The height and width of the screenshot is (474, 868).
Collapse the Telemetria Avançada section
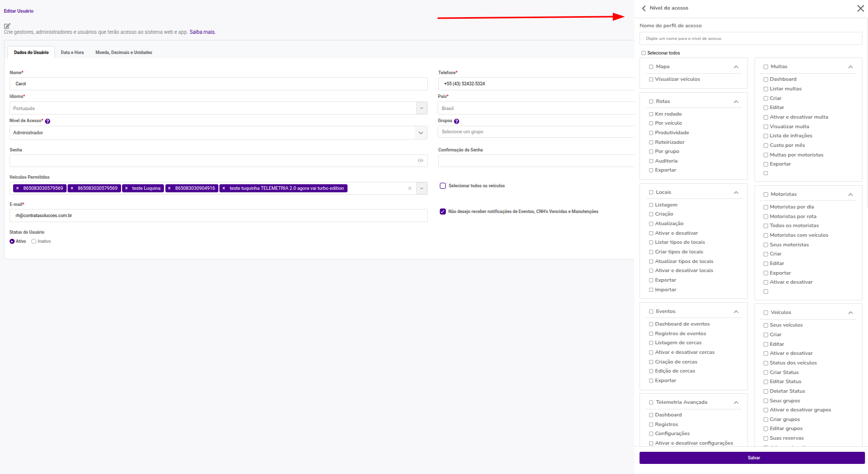(736, 402)
